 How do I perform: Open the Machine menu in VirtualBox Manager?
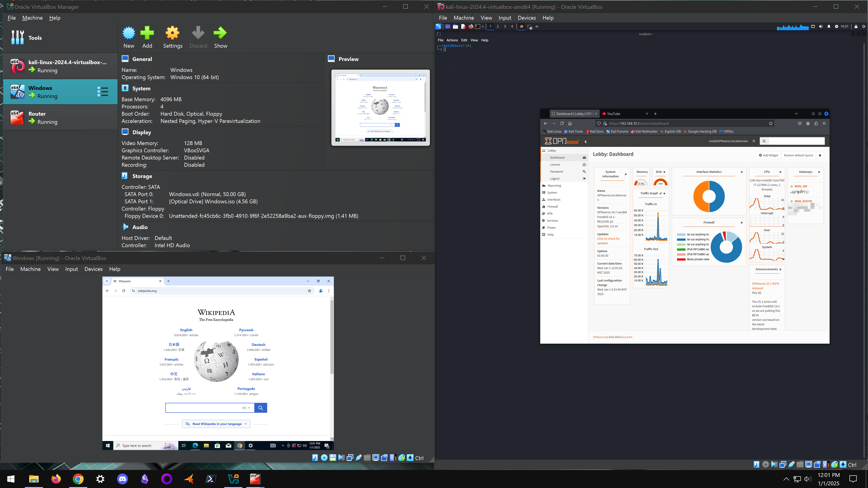32,18
